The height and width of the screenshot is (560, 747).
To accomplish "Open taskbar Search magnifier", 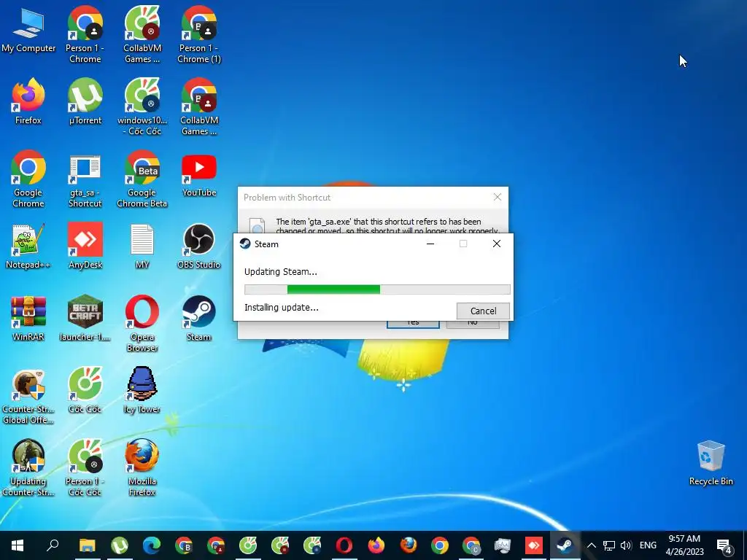I will [x=53, y=545].
